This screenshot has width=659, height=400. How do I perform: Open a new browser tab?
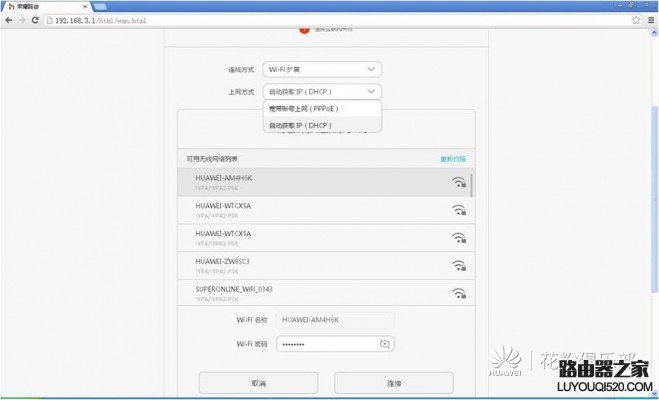pyautogui.click(x=100, y=7)
